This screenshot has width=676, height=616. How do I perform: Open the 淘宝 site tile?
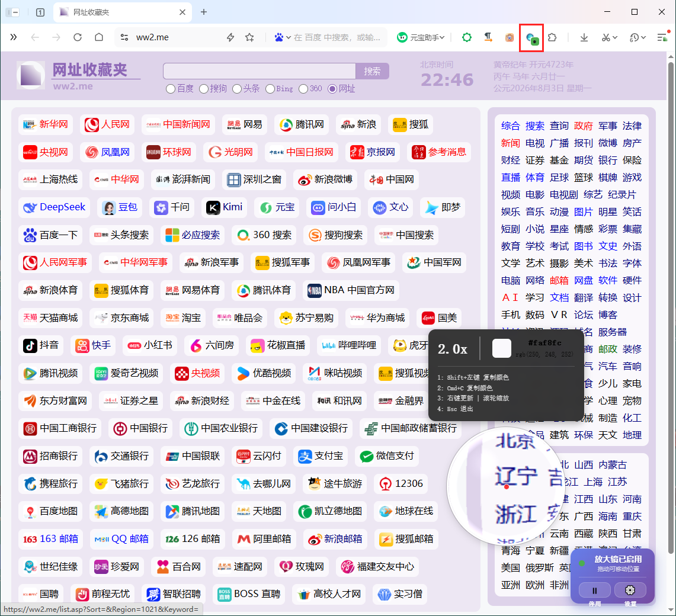click(184, 318)
